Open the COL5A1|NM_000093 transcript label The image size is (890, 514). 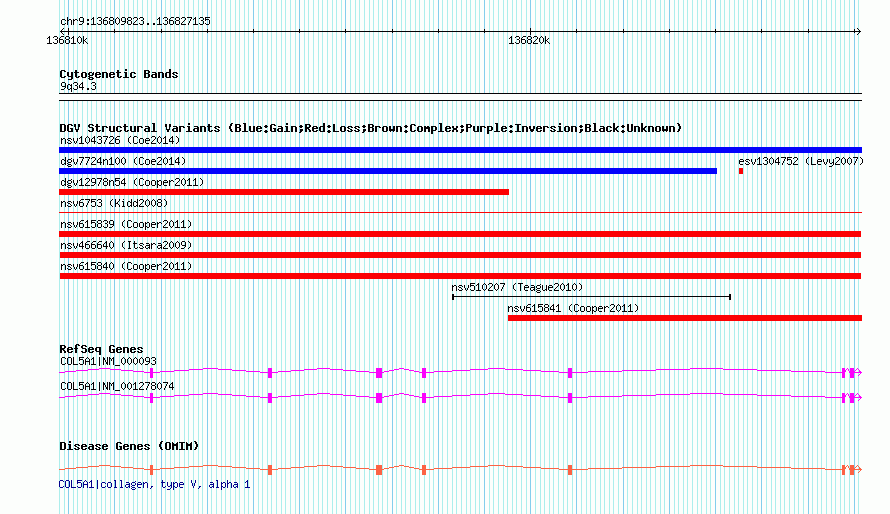click(108, 361)
